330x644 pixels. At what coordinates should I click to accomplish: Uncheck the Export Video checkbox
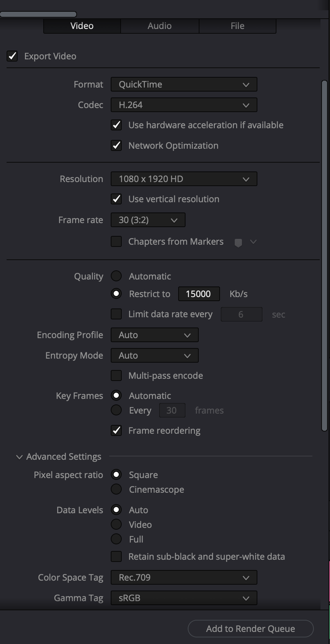(12, 56)
